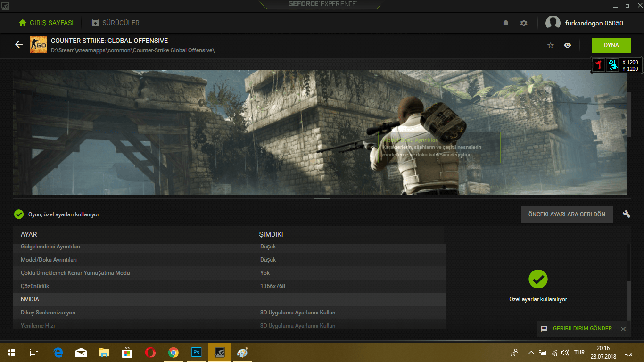Switch to the Sürücüler tab
This screenshot has width=644, height=362.
point(116,23)
